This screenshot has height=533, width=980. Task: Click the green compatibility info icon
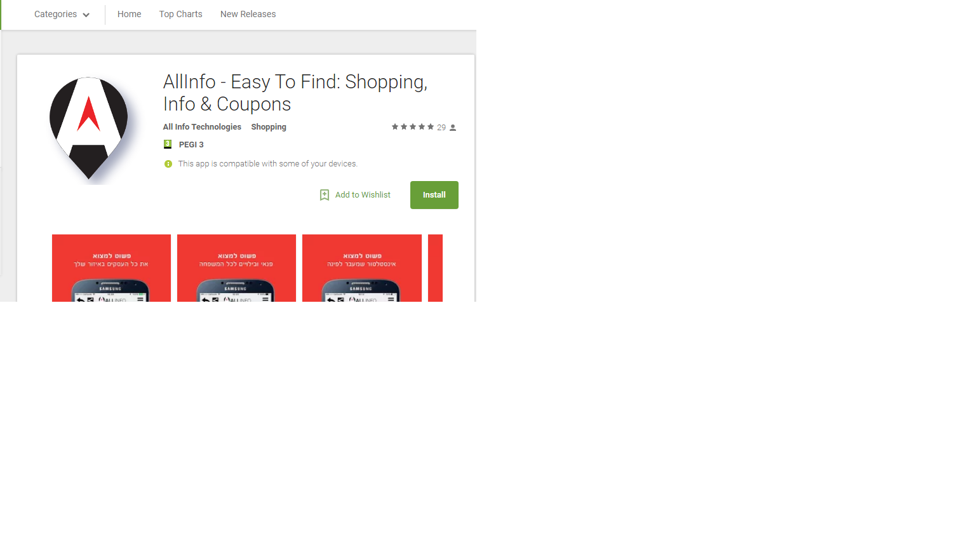pyautogui.click(x=168, y=164)
